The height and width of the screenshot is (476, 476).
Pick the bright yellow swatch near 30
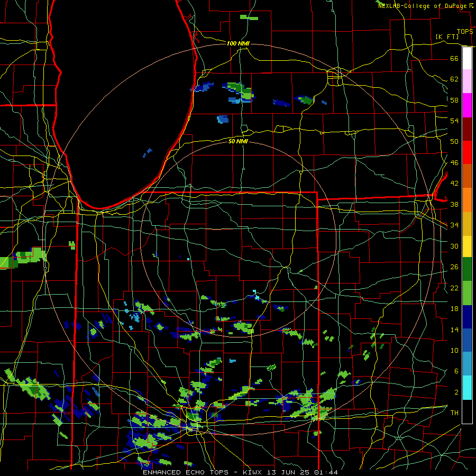pos(467,246)
